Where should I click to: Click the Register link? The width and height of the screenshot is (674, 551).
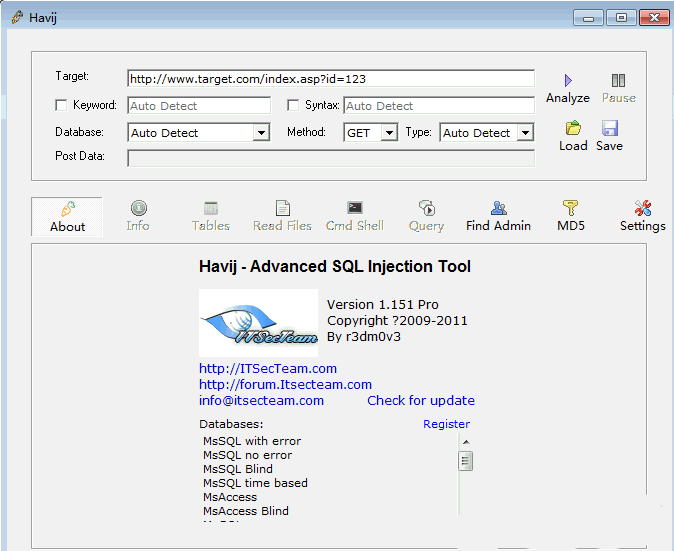(447, 424)
